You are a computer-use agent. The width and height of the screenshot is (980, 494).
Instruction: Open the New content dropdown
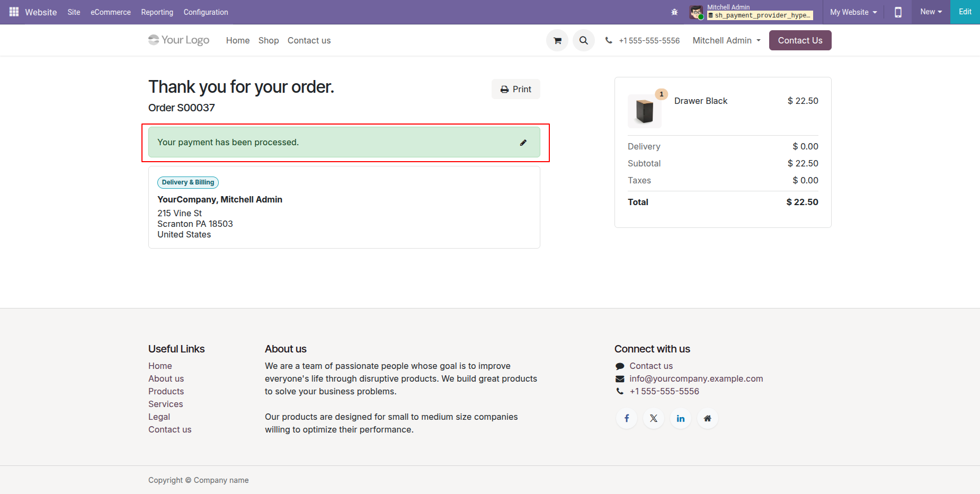(931, 12)
